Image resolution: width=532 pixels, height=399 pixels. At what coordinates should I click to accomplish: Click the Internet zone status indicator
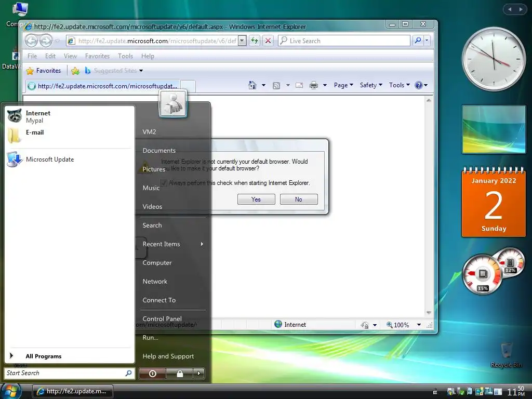click(x=290, y=324)
